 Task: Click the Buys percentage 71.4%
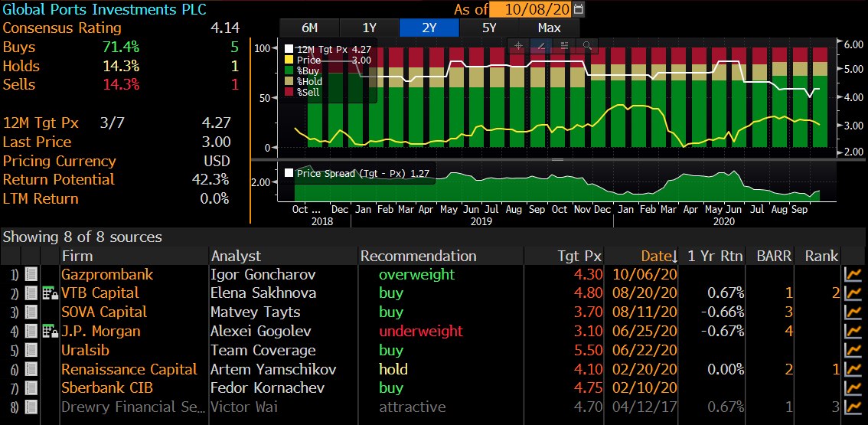pos(121,47)
